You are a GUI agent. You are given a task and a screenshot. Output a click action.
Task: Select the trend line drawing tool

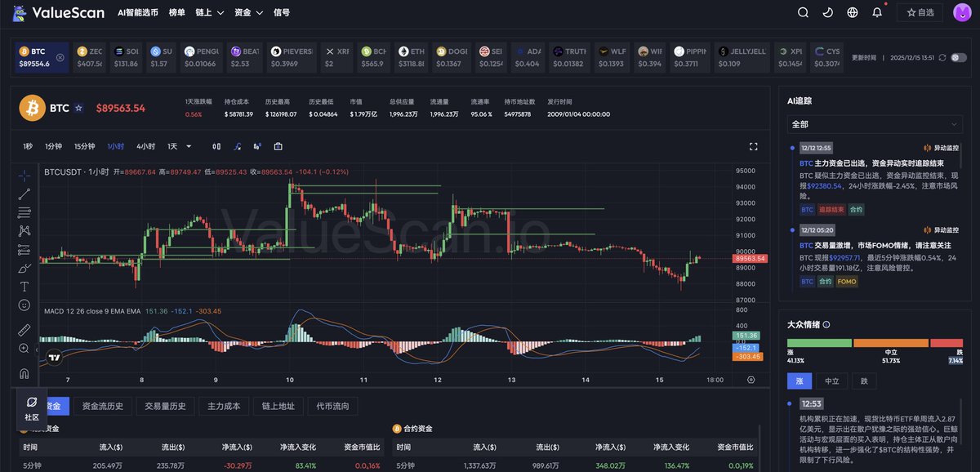24,194
